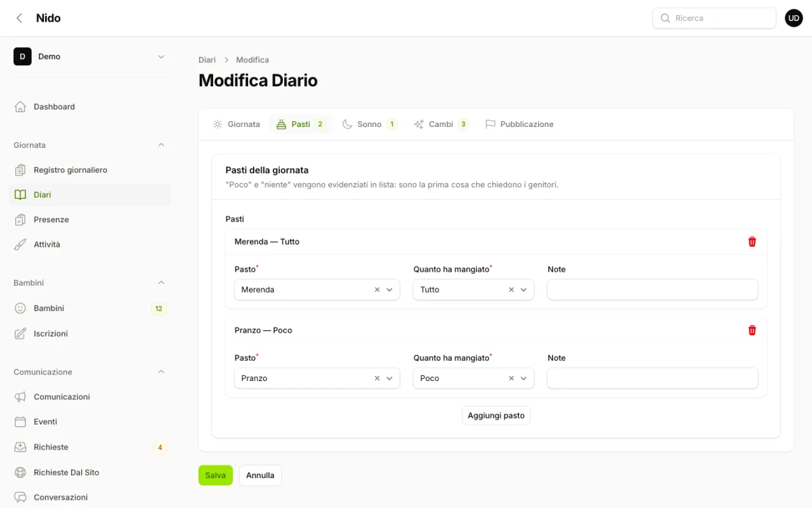Open the UD user avatar menu
Viewport: 812px width, 508px height.
pyautogui.click(x=794, y=18)
